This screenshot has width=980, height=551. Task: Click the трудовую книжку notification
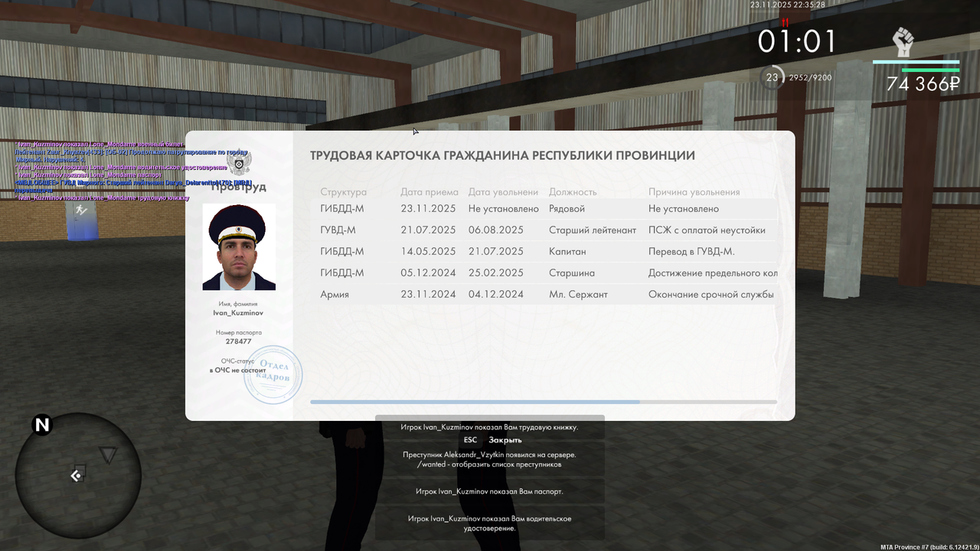click(x=490, y=427)
